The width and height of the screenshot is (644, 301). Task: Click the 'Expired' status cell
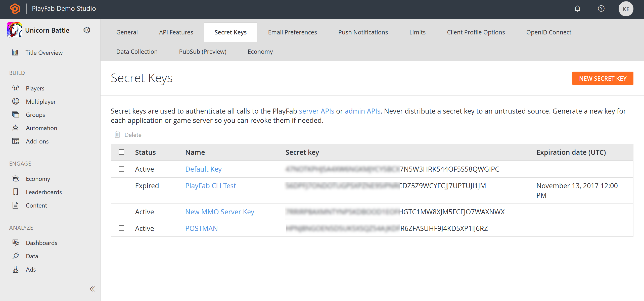[147, 186]
